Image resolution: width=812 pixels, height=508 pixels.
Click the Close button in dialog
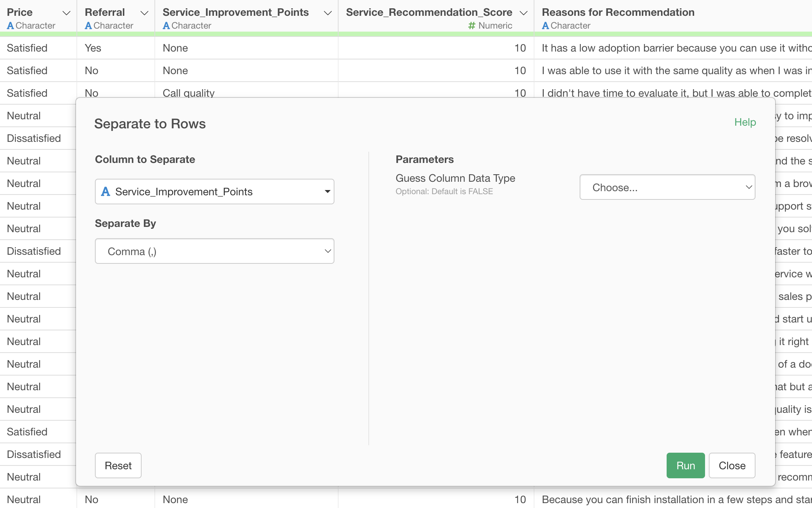click(731, 465)
